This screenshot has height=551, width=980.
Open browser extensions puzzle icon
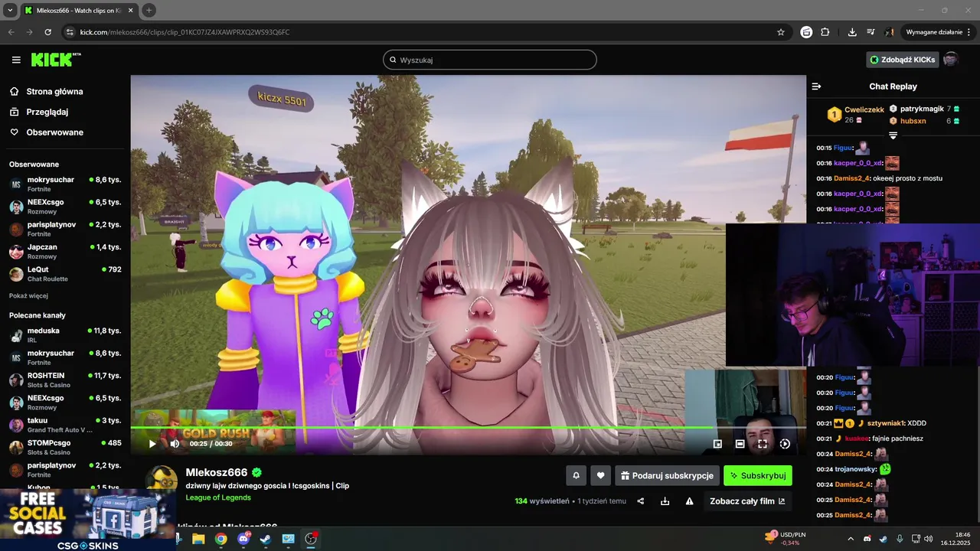(825, 32)
